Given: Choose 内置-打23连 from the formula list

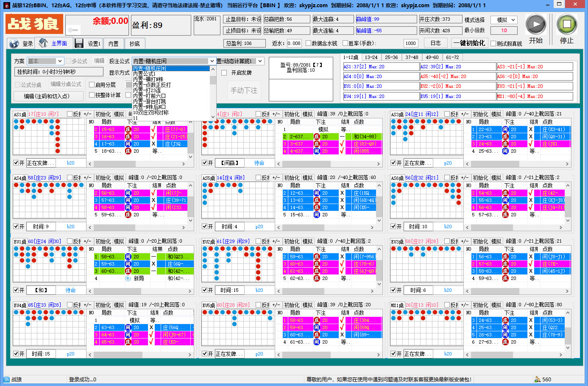Looking at the screenshot, I should [147, 91].
